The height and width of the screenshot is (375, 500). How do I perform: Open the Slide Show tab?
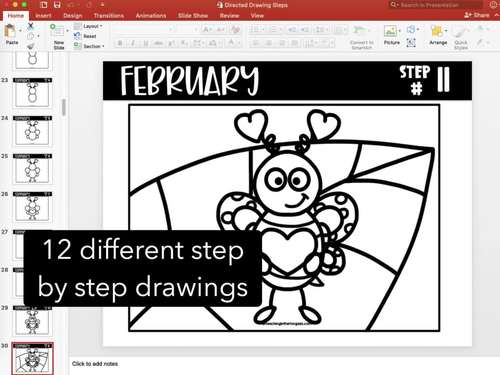point(193,16)
